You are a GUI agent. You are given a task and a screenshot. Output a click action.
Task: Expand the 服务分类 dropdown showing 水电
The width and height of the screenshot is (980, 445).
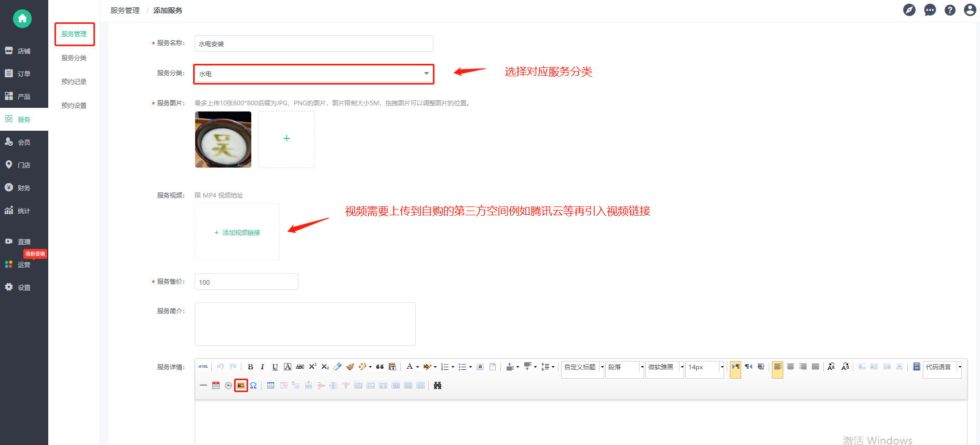[314, 74]
